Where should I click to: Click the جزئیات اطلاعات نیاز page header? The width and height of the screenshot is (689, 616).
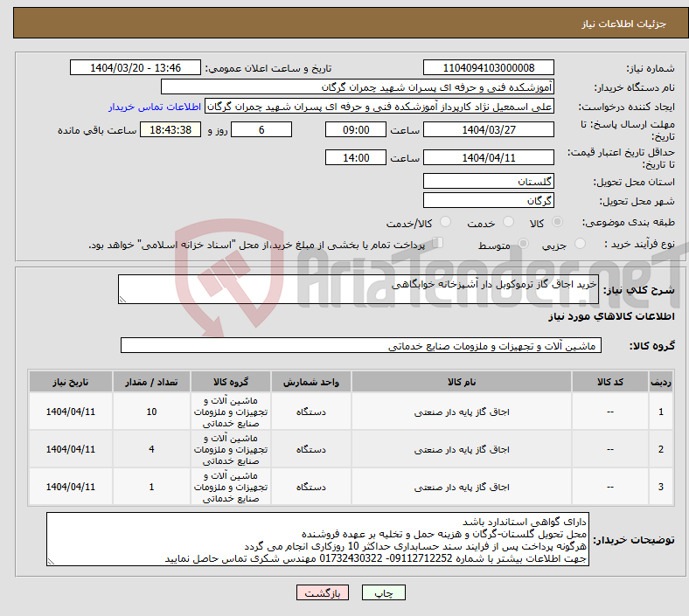coord(624,24)
